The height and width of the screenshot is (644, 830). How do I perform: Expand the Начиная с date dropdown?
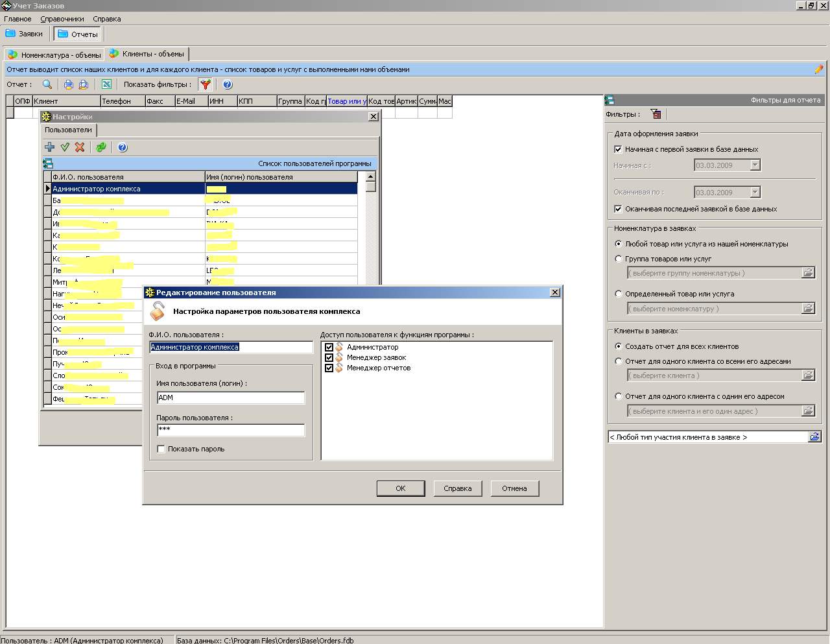755,165
